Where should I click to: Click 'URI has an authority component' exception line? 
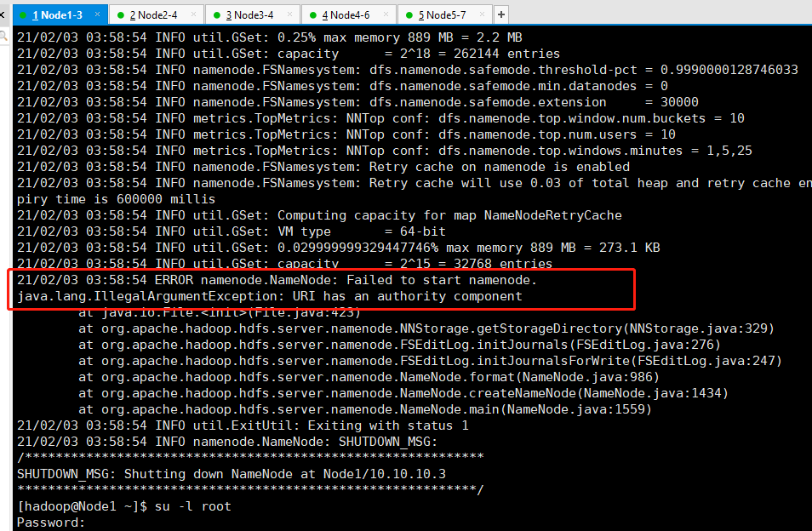coord(270,296)
